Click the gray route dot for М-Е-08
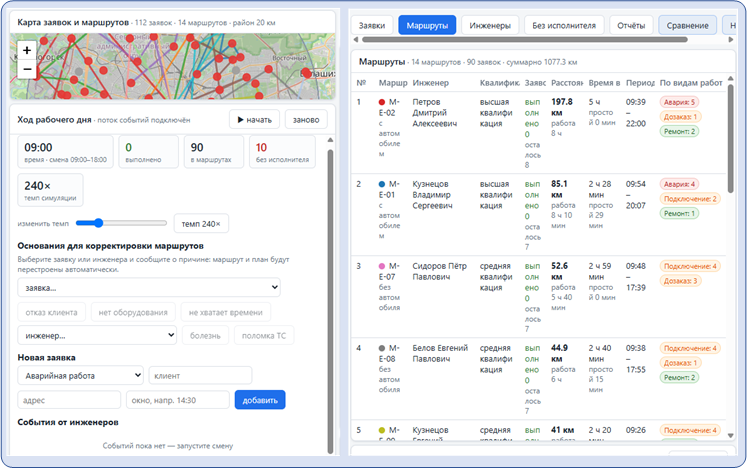747x468 pixels. 382,348
